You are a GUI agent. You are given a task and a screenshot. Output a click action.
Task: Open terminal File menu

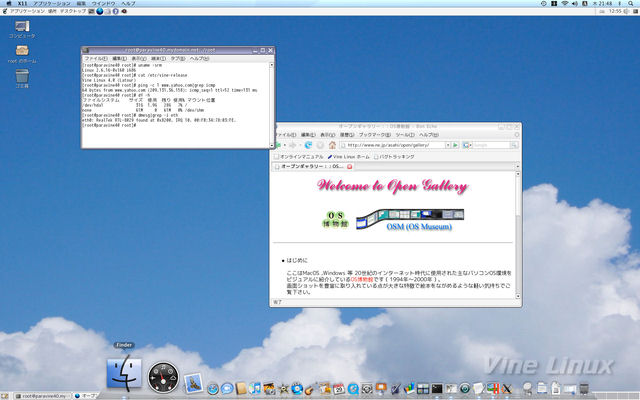pos(96,59)
